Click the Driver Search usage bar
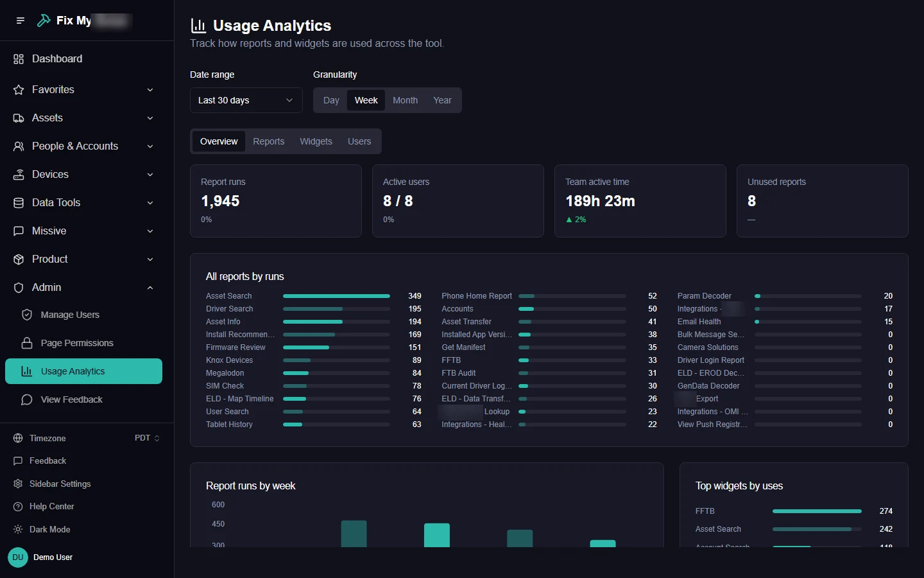Screen dimensions: 924x578 pyautogui.click(x=336, y=309)
